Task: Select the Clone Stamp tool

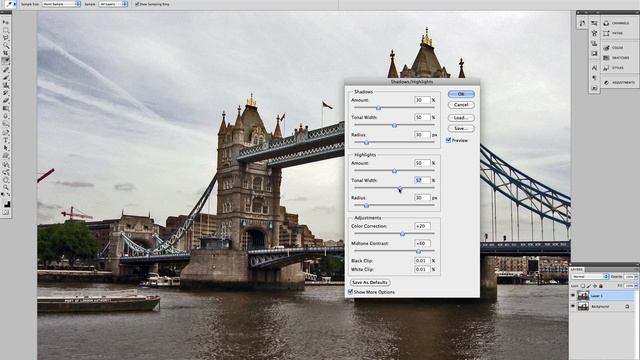Action: click(x=6, y=85)
